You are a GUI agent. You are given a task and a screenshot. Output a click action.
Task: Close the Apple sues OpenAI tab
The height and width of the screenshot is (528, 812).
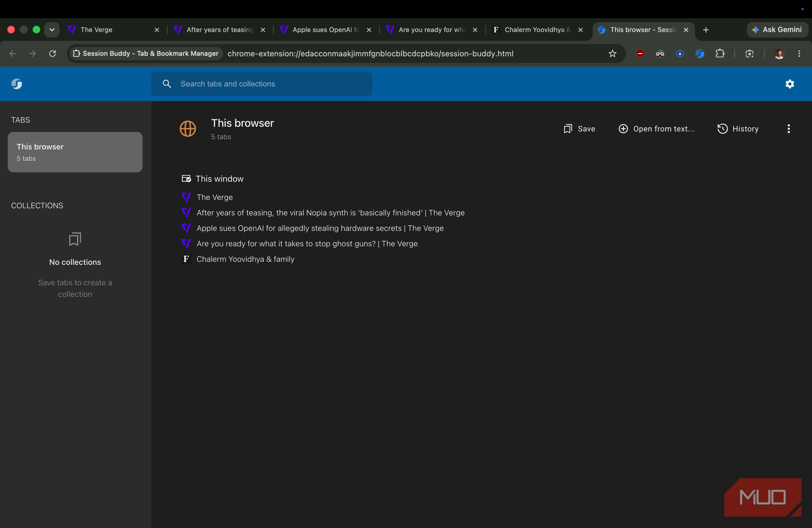(369, 30)
